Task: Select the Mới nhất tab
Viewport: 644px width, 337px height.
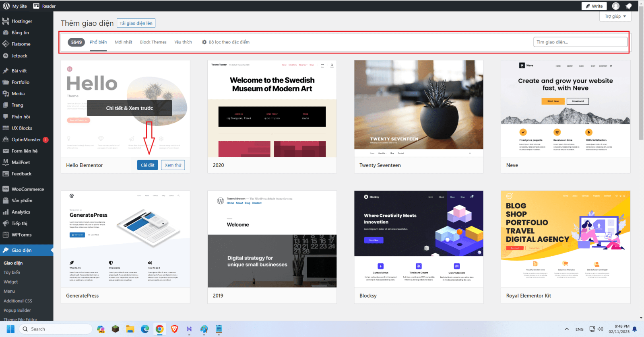Action: tap(123, 42)
